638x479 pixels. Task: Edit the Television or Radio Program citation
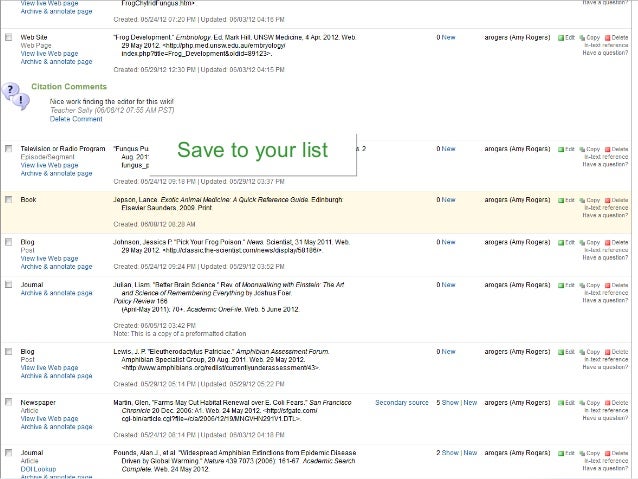[x=566, y=149]
